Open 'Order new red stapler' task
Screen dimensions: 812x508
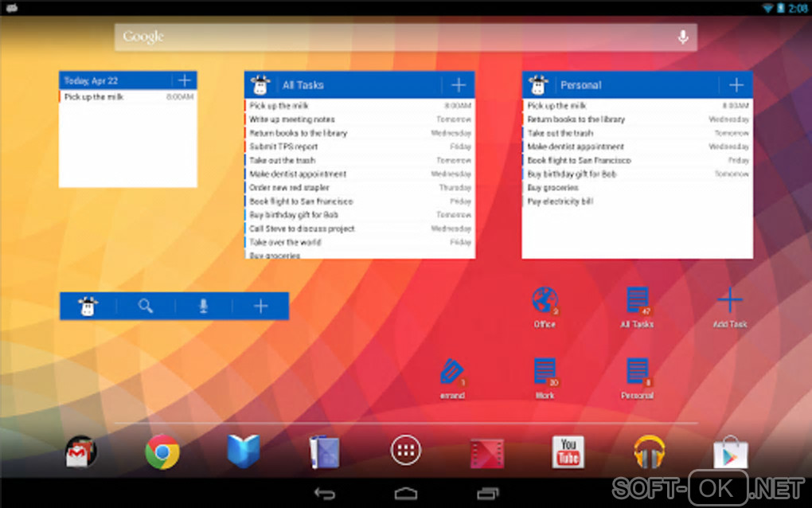359,187
